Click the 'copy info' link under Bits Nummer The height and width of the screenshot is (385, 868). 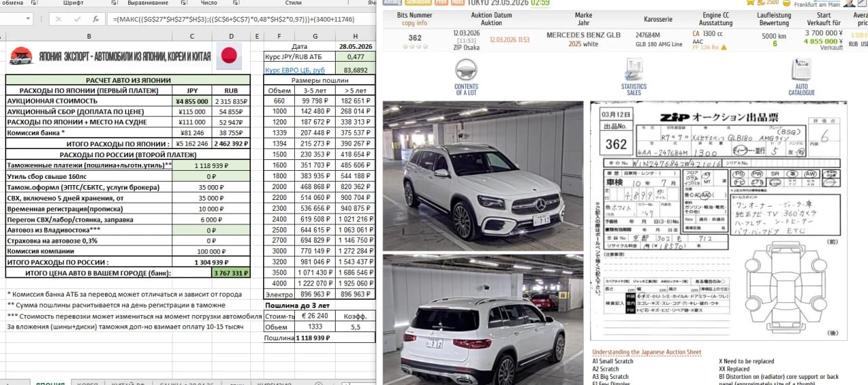(414, 23)
